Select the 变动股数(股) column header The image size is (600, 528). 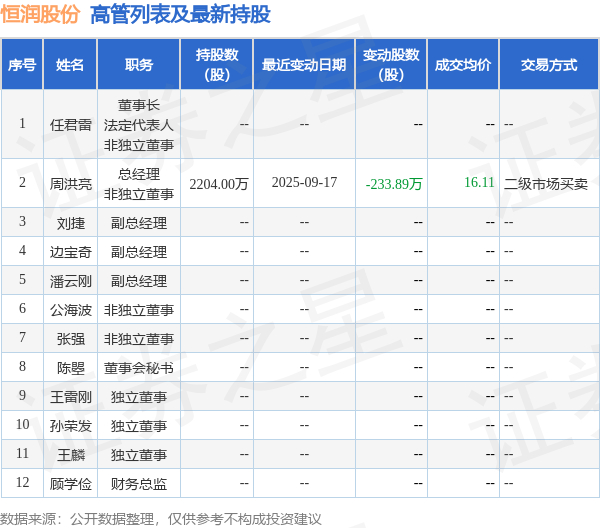click(x=391, y=65)
